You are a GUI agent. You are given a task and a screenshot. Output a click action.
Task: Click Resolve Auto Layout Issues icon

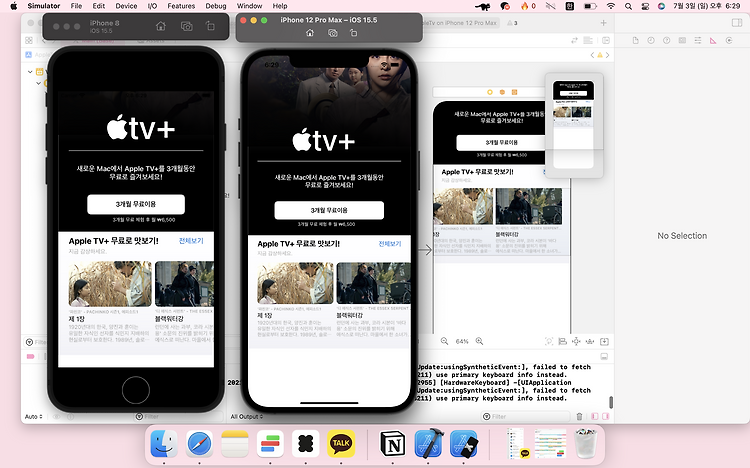(x=590, y=341)
